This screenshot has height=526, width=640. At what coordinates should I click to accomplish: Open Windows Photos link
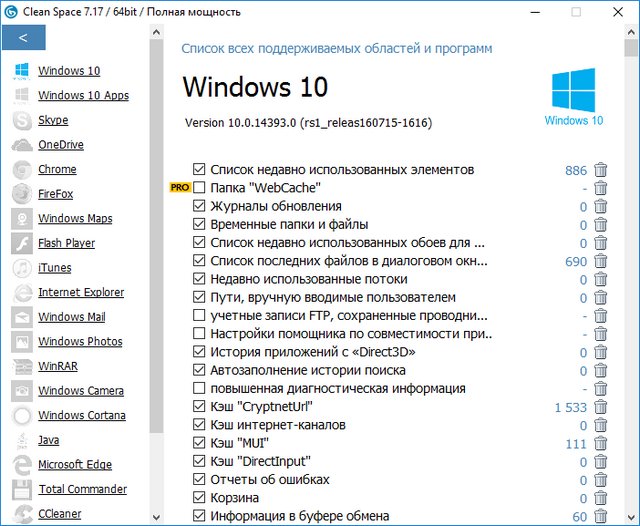point(80,342)
